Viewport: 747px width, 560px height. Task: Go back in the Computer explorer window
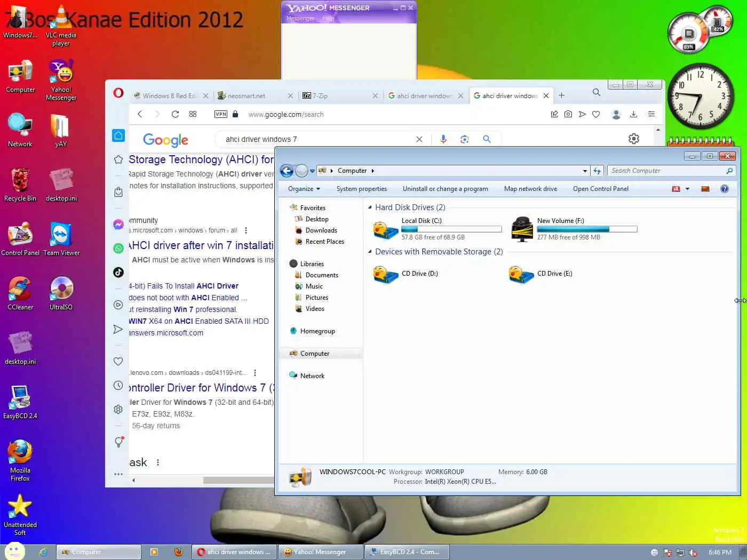(287, 171)
